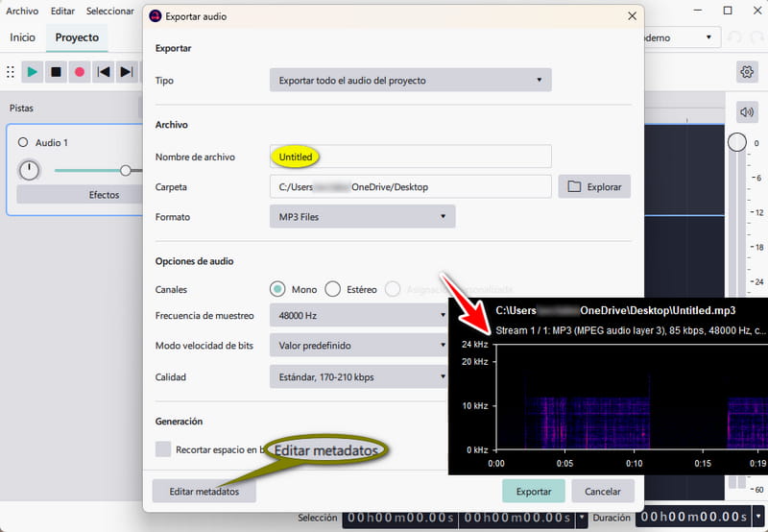The image size is (768, 532).
Task: Click the Cancelar button
Action: click(x=603, y=491)
